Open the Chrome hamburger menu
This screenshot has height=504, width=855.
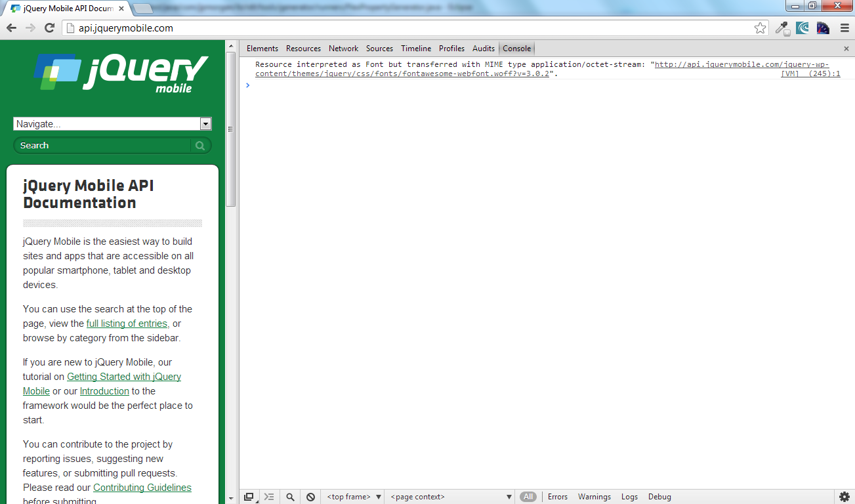[x=845, y=28]
